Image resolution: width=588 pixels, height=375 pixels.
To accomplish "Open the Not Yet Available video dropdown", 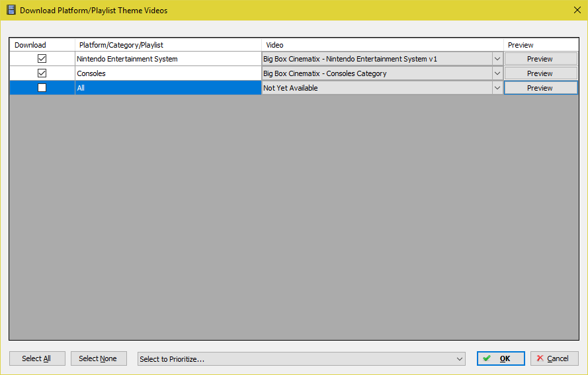I will coord(497,88).
